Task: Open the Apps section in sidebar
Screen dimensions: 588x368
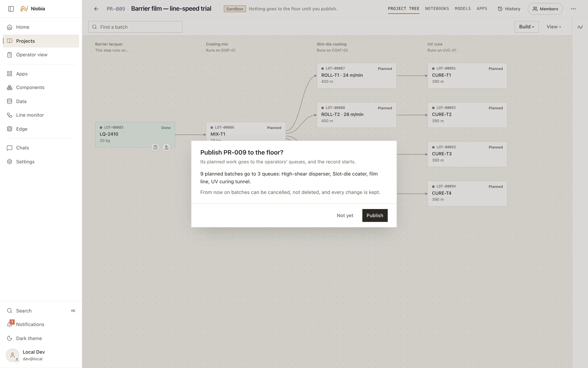Action: (41, 74)
